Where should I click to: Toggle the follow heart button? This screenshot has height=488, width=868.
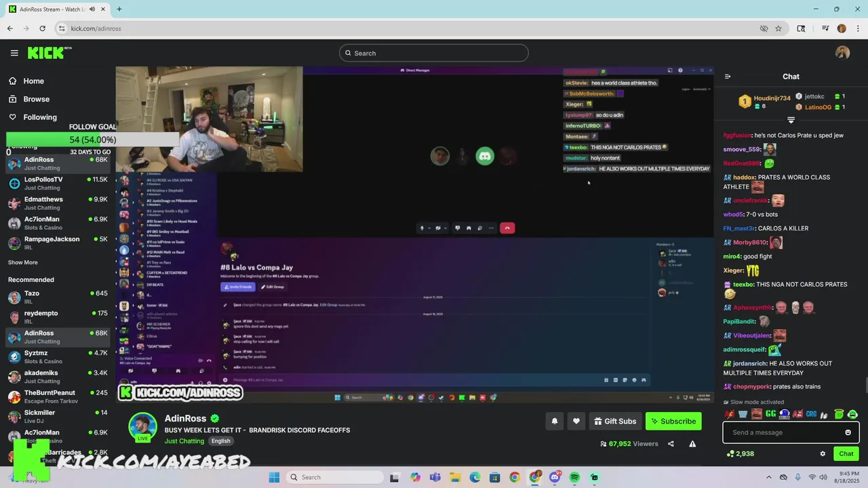576,421
